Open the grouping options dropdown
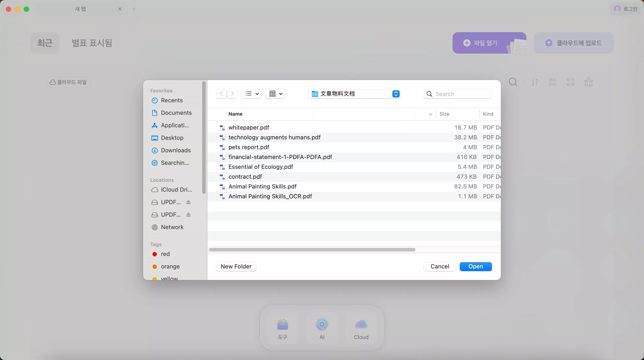644x360 pixels. coord(275,94)
